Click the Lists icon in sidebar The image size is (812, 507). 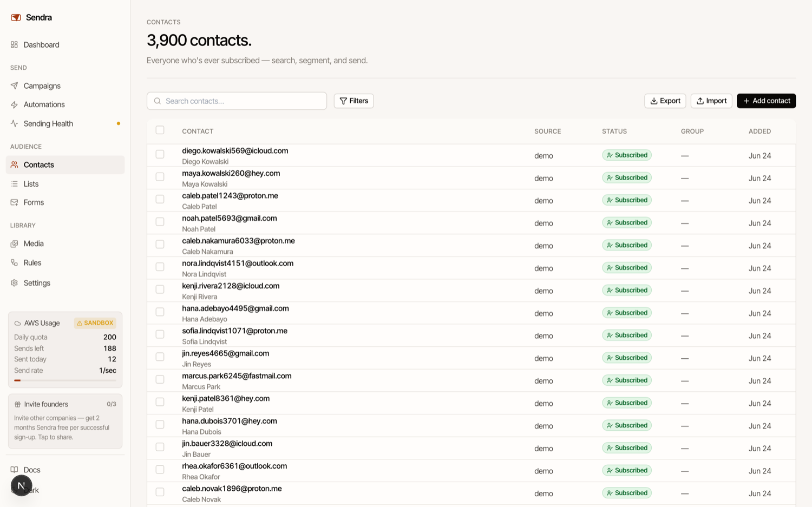click(x=14, y=184)
